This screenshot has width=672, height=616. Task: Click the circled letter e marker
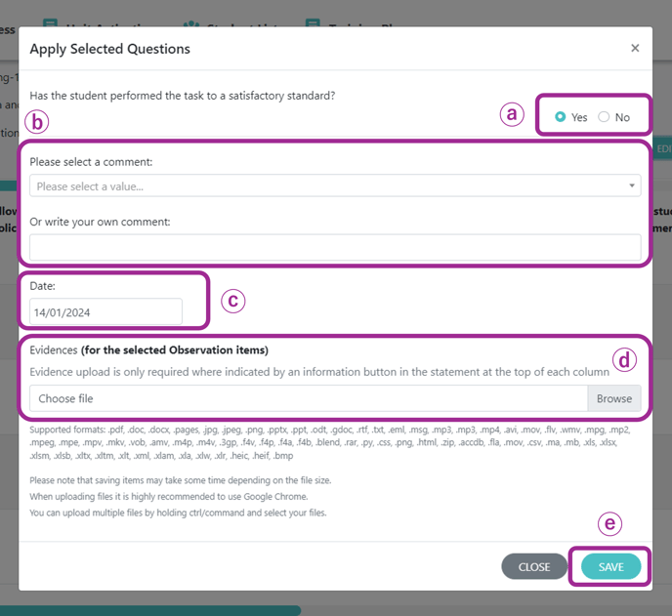click(x=609, y=523)
